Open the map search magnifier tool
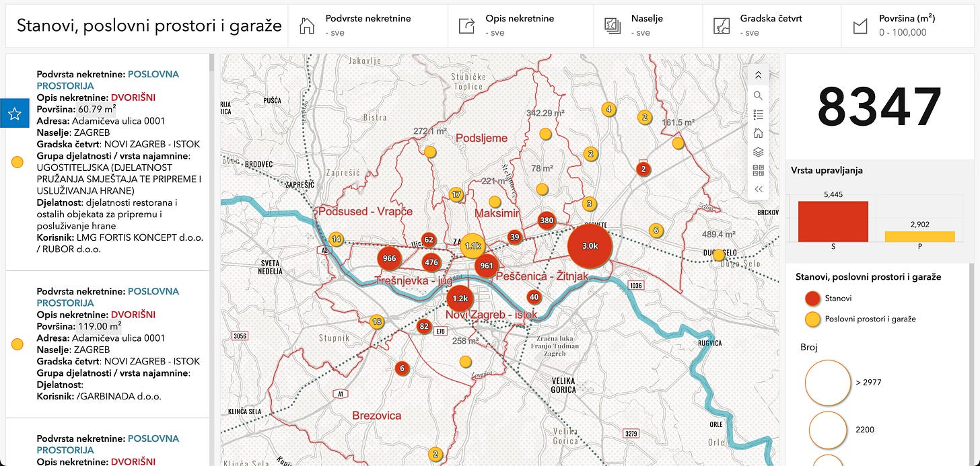The image size is (980, 466). 758,95
